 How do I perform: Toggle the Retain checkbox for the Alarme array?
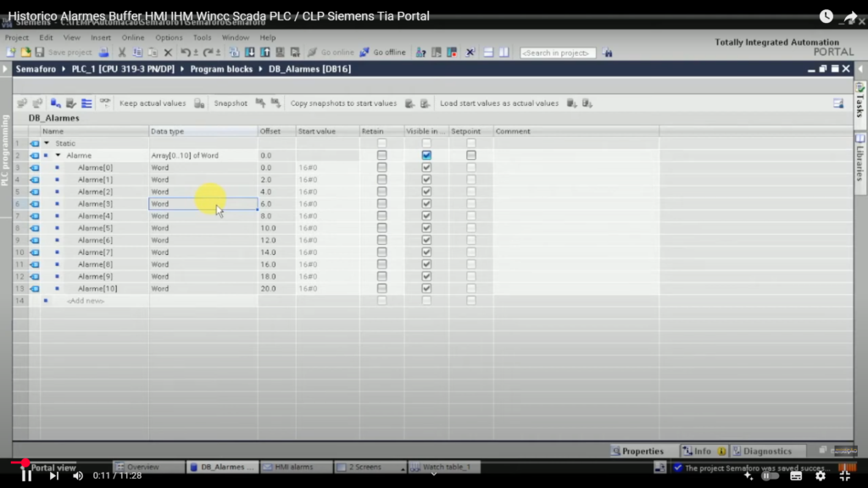click(x=382, y=156)
